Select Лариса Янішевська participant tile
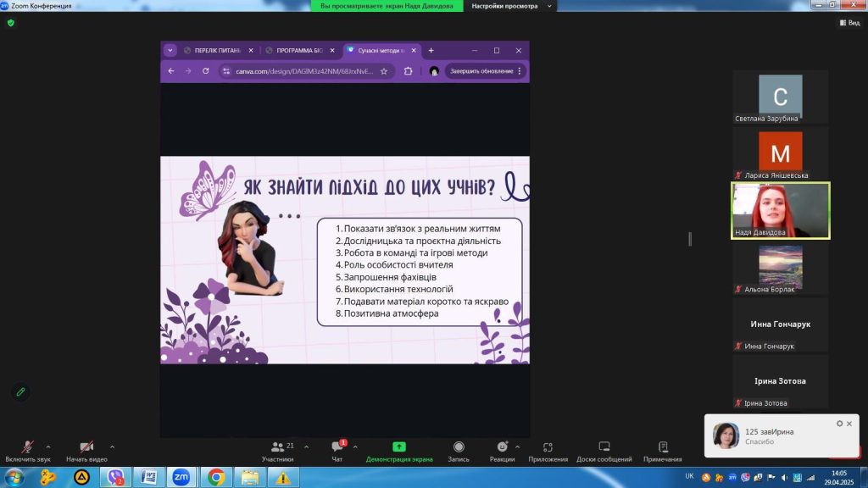The height and width of the screenshot is (488, 868). 780,153
